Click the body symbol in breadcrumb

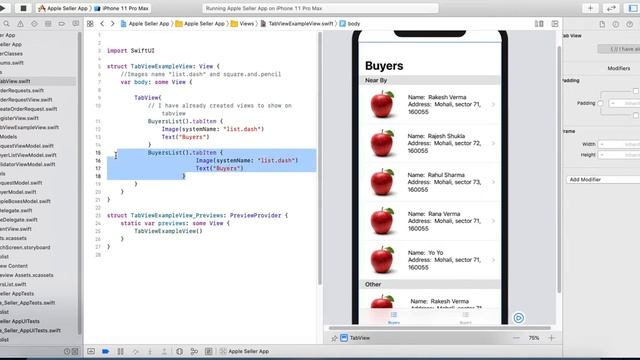pos(350,24)
